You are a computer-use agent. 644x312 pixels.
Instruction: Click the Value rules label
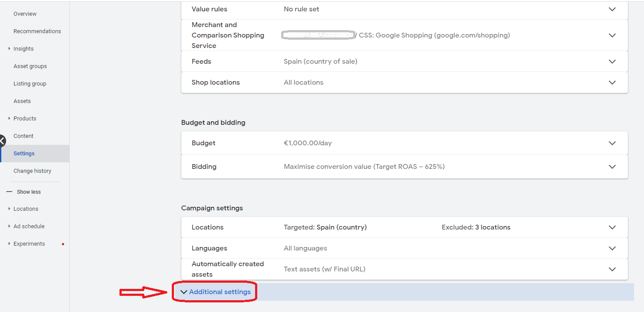(209, 9)
